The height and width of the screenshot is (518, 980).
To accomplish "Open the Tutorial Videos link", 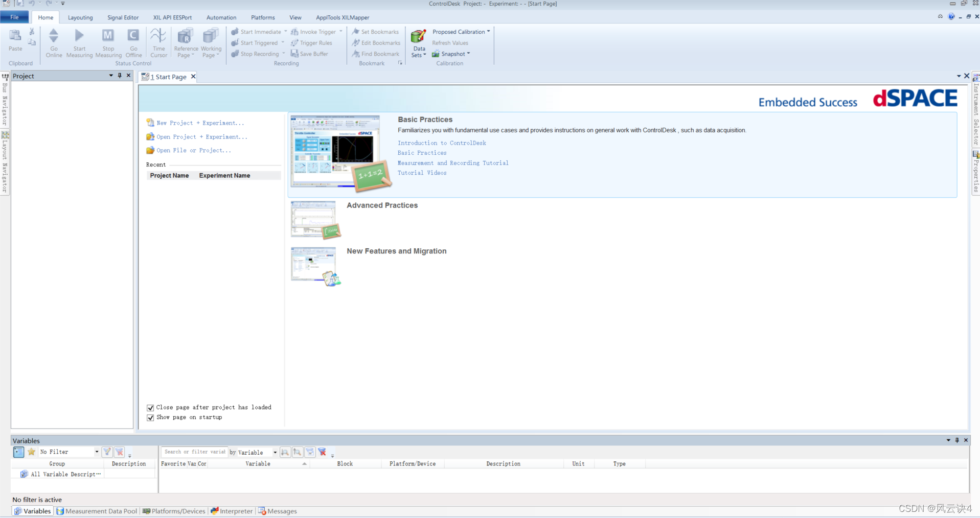I will (422, 173).
